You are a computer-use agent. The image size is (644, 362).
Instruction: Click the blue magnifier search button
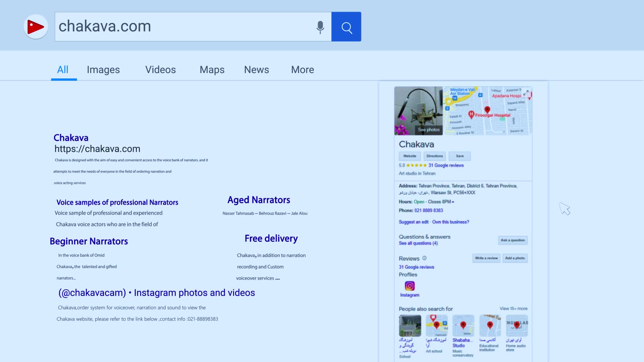tap(346, 27)
